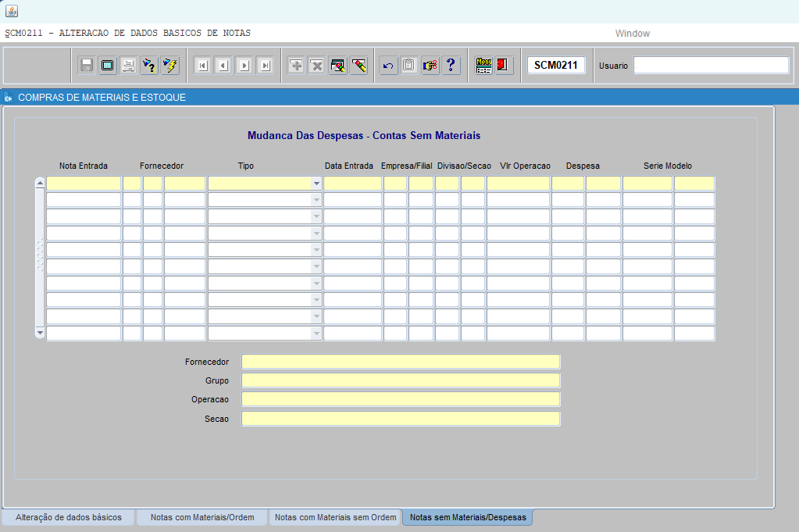Screen dimensions: 799x532
Task: Expand the Tipo dropdown in last row
Action: (x=316, y=334)
